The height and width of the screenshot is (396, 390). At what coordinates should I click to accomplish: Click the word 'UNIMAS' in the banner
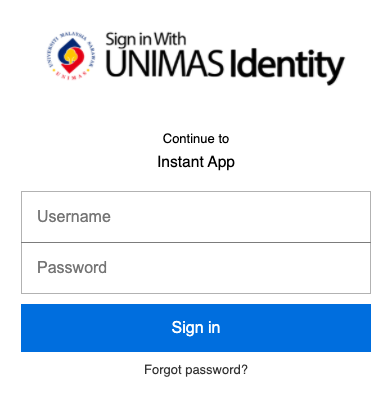coord(164,63)
